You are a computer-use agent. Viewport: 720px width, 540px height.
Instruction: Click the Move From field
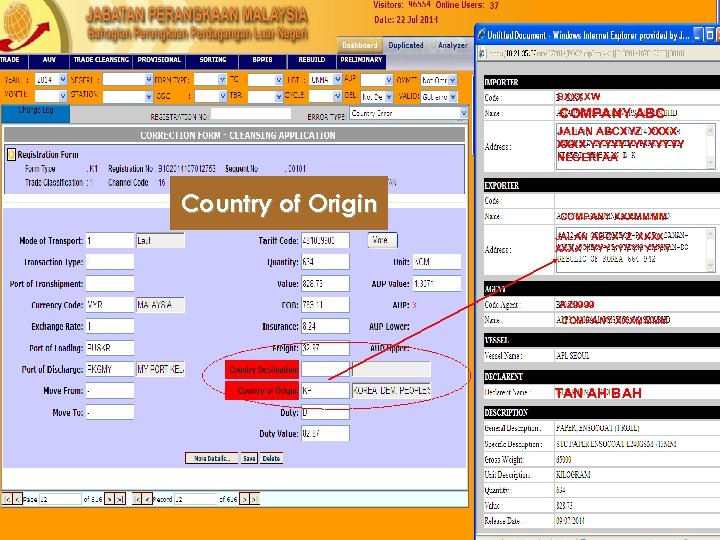point(110,391)
